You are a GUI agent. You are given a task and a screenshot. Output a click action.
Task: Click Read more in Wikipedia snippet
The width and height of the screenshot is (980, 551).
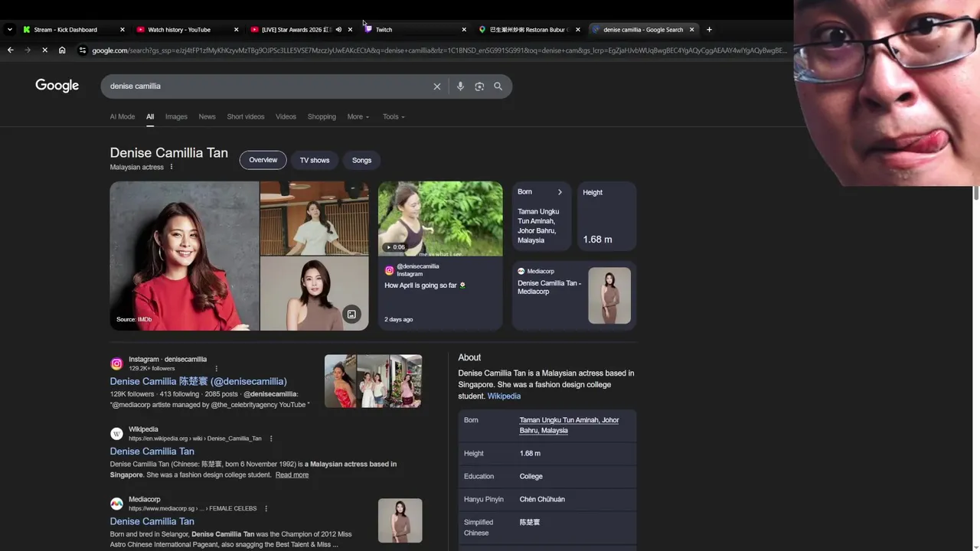point(292,475)
